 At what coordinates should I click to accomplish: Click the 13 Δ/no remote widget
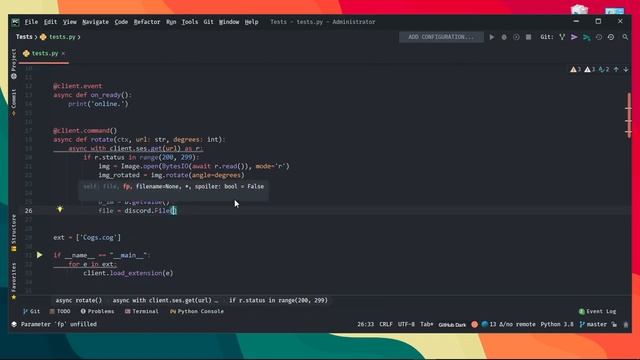pyautogui.click(x=512, y=324)
